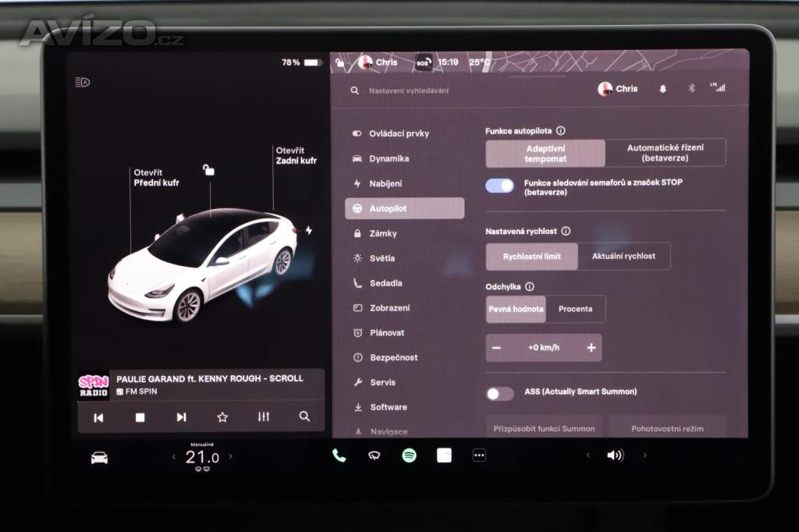Increase cabin temperature with right arrow

(230, 456)
